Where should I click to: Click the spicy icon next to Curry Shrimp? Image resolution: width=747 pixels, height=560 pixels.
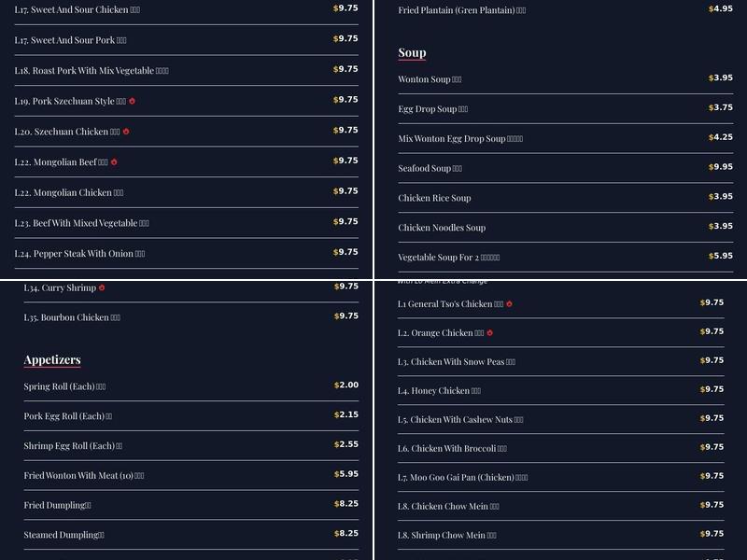tap(102, 287)
